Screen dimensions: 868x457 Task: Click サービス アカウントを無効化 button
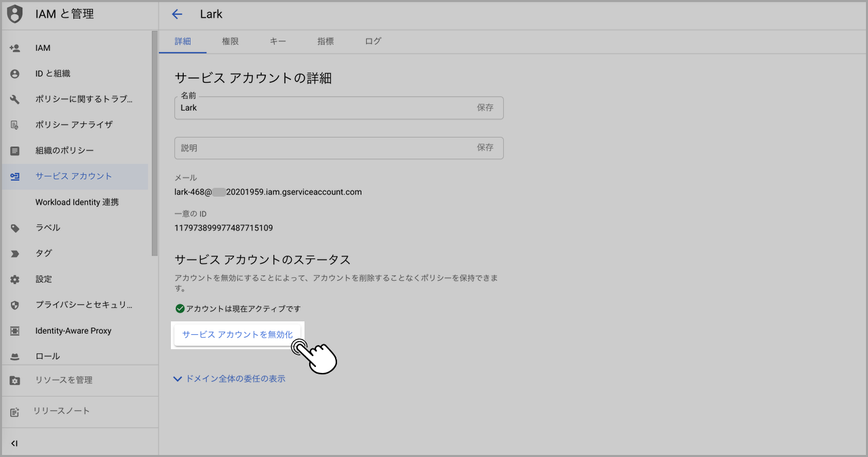click(237, 334)
